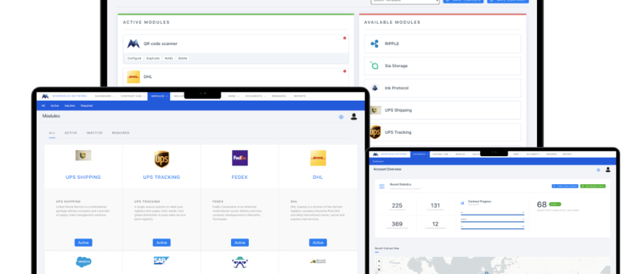Screen dimensions: 644x274
Task: Open the FEDEX card title link
Action: tap(240, 177)
